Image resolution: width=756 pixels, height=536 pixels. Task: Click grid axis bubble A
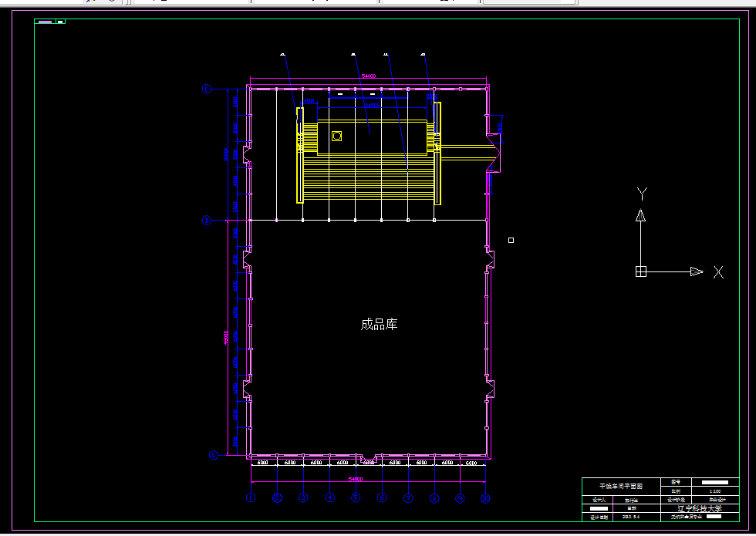pyautogui.click(x=214, y=455)
